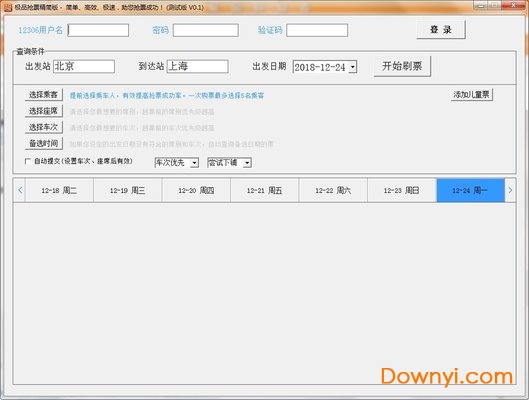Focus the 密码 password field

[x=205, y=30]
